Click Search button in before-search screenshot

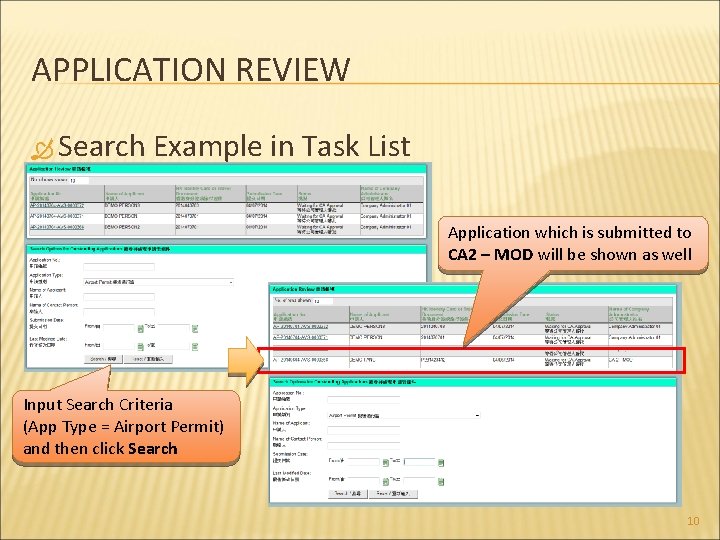(x=103, y=359)
